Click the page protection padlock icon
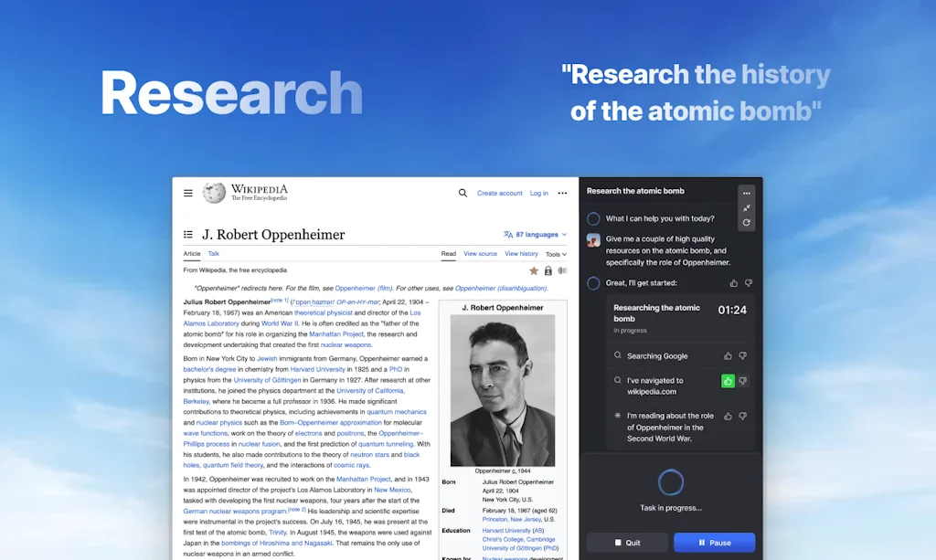This screenshot has width=936, height=560. [x=548, y=270]
